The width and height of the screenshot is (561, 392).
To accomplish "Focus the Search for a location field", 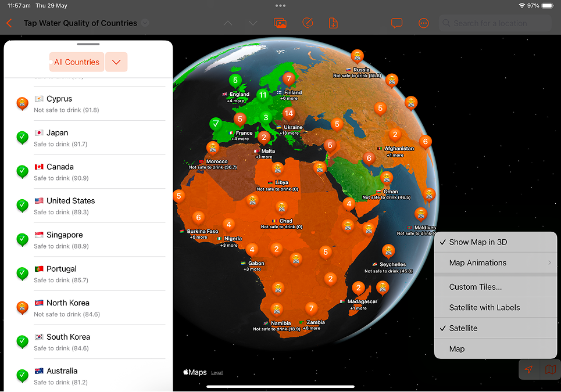I will 495,23.
